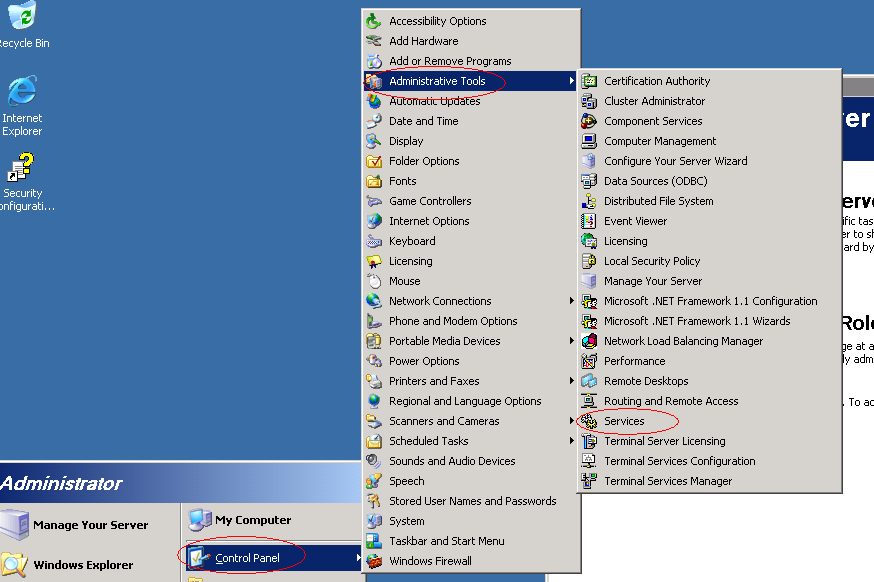The height and width of the screenshot is (582, 874).
Task: Click the Internet Options globe icon
Action: click(x=373, y=221)
